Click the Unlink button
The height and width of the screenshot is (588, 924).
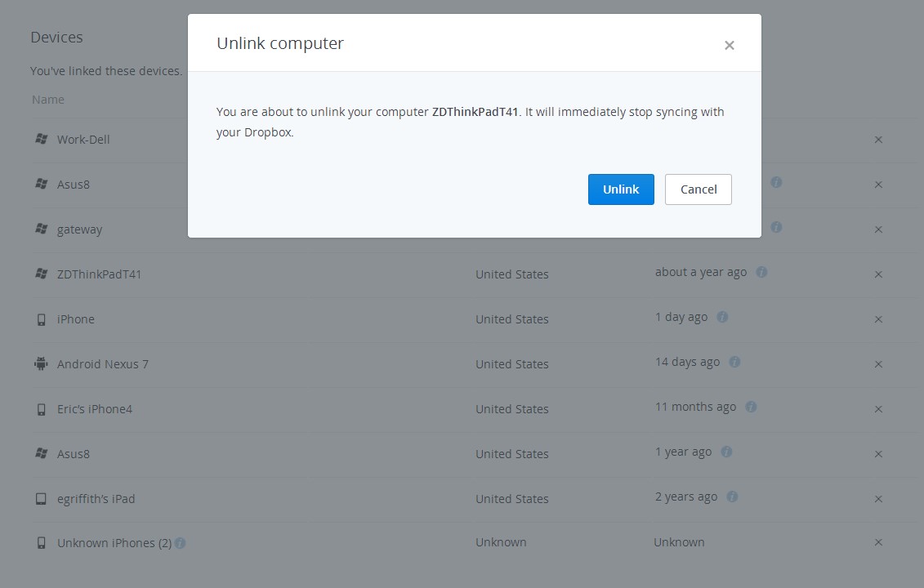coord(621,189)
